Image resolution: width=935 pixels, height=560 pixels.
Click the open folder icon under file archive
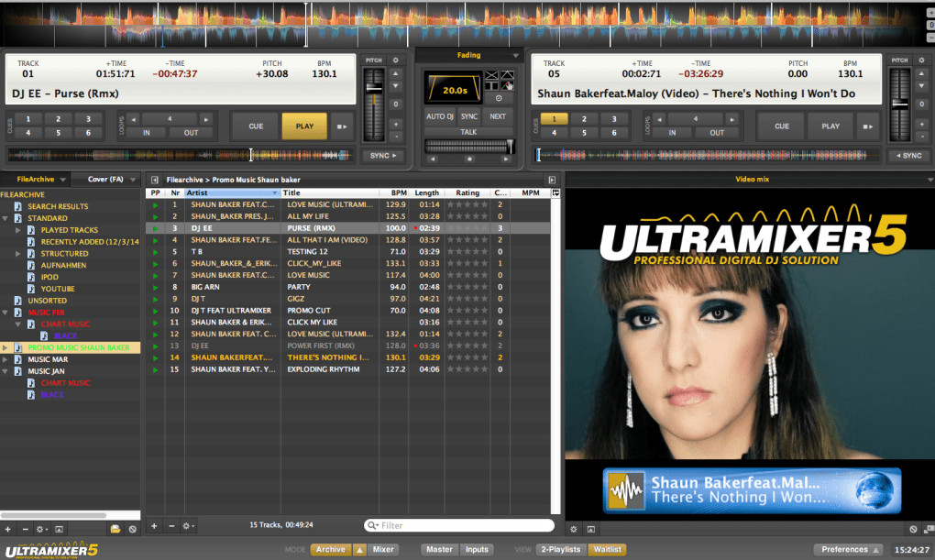click(115, 529)
